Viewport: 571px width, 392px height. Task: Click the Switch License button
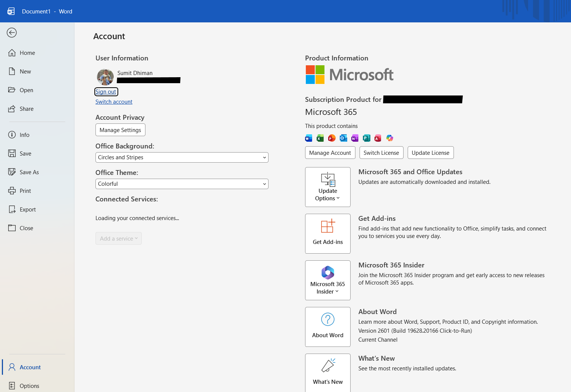coord(381,153)
